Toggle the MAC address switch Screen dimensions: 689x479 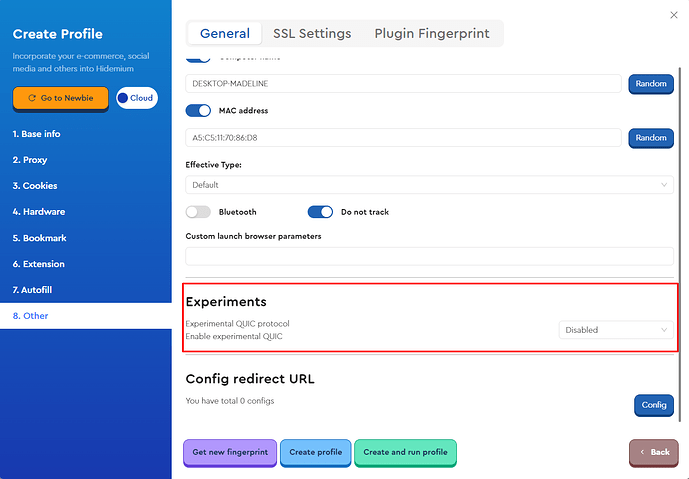coord(199,111)
